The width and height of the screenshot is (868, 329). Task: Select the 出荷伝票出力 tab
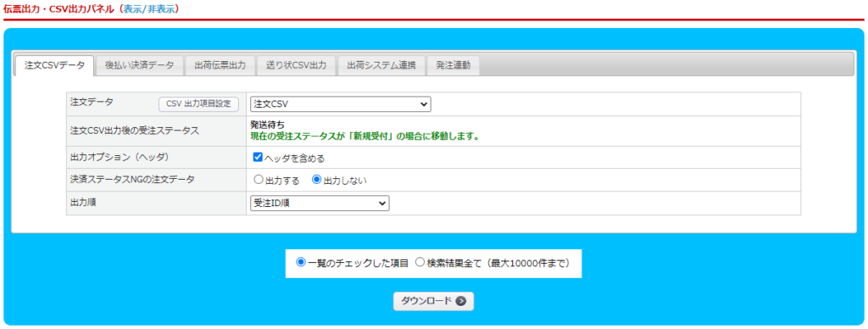point(220,65)
